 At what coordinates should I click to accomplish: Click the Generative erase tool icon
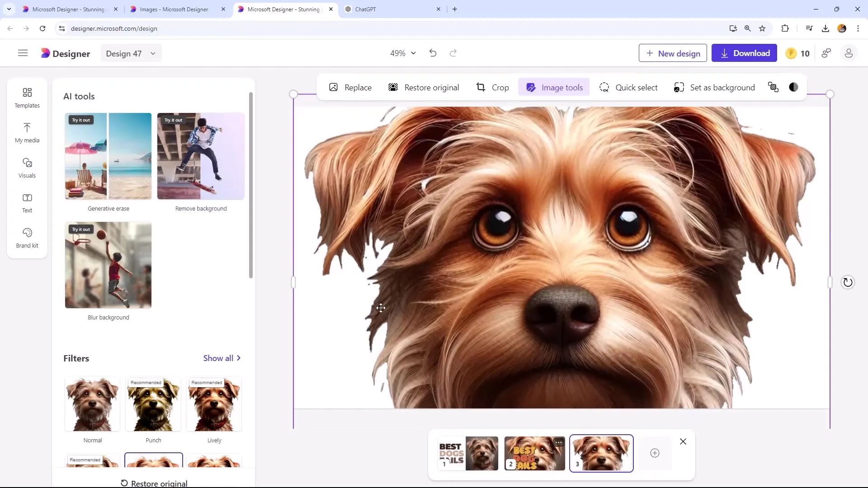click(108, 156)
